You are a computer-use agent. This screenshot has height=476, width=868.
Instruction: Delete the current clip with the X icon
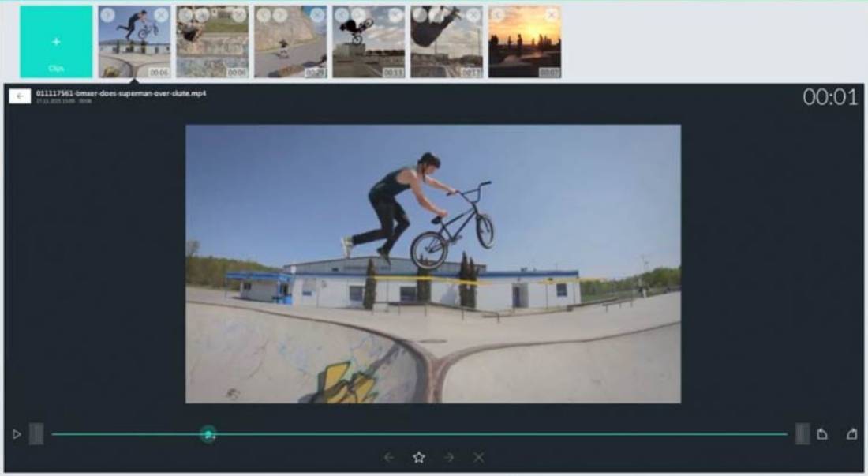point(478,456)
